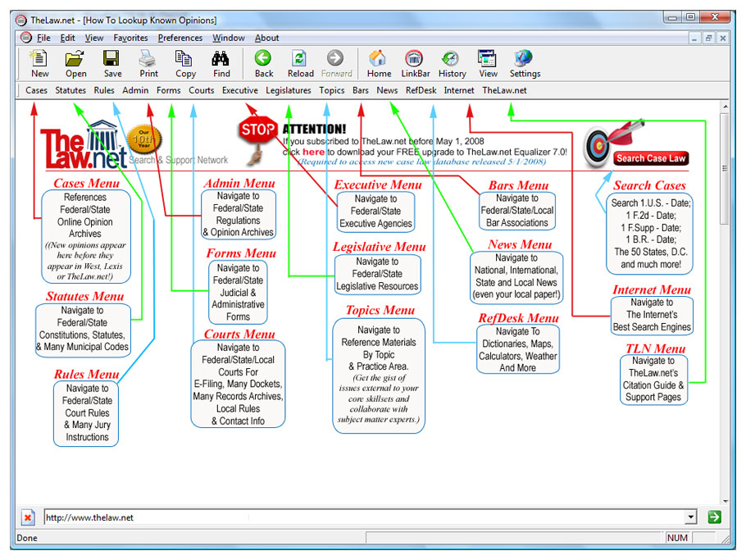
Task: Select Executive in the link bar
Action: coord(239,90)
